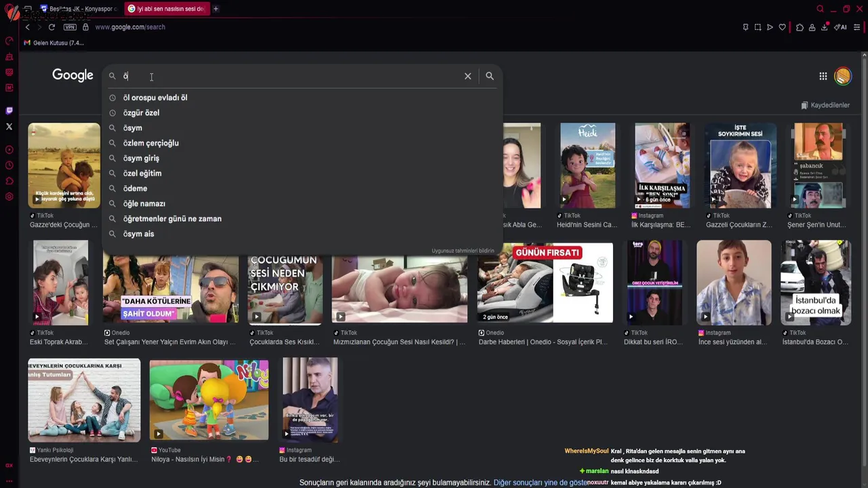Toggle the VPN badge in address bar
This screenshot has width=868, height=488.
(x=70, y=27)
